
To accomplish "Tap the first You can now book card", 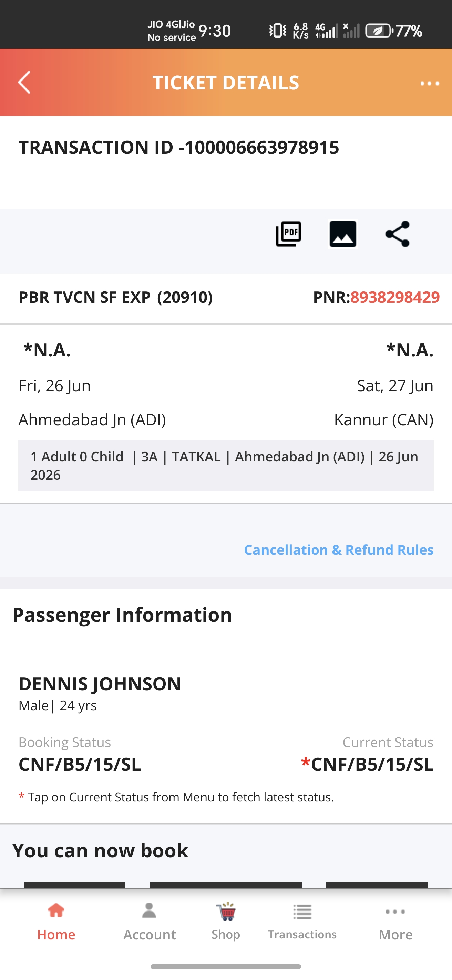I will point(75,884).
